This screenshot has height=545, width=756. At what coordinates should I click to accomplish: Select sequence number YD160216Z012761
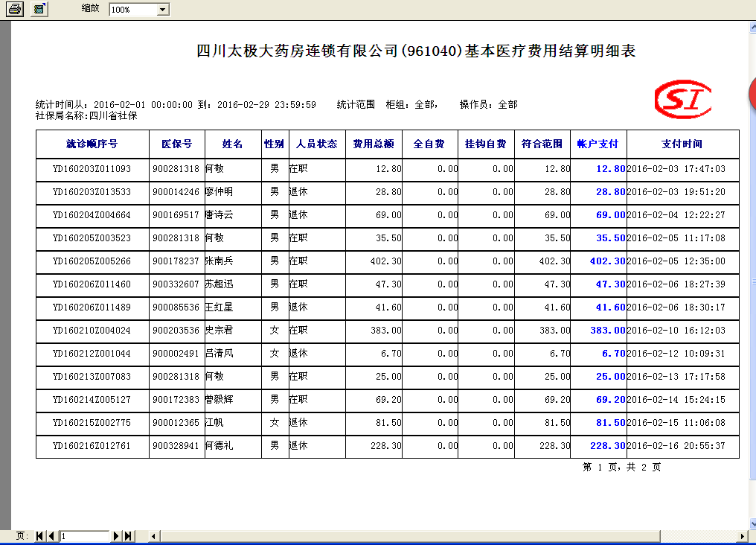pyautogui.click(x=92, y=446)
